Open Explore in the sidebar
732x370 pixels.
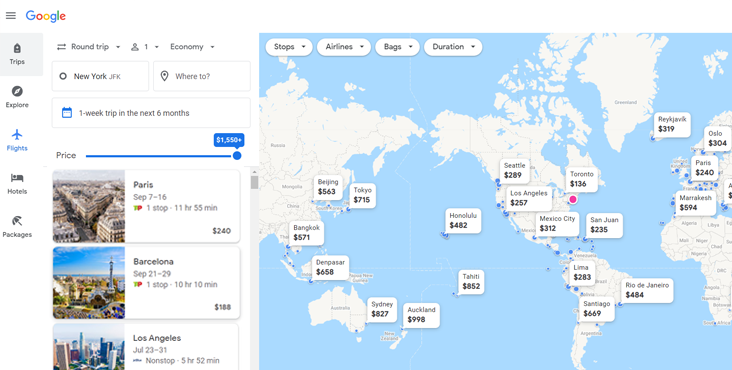click(17, 97)
